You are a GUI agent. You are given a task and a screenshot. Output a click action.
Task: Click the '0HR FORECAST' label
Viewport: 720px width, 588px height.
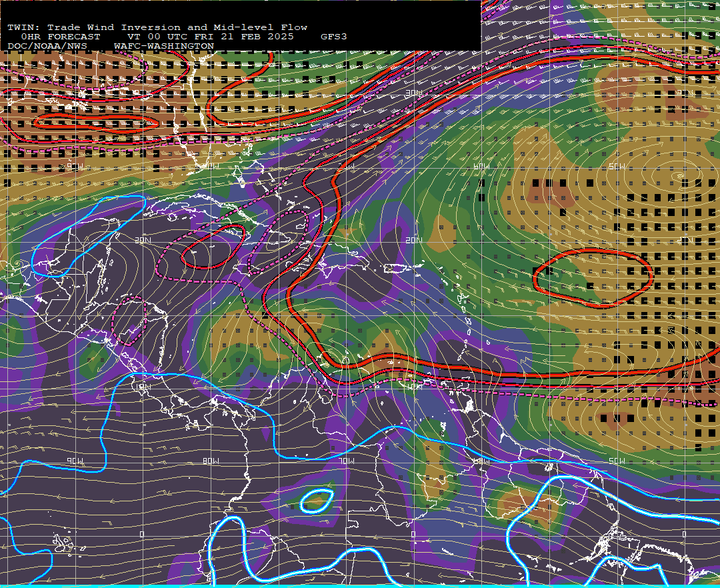point(61,37)
